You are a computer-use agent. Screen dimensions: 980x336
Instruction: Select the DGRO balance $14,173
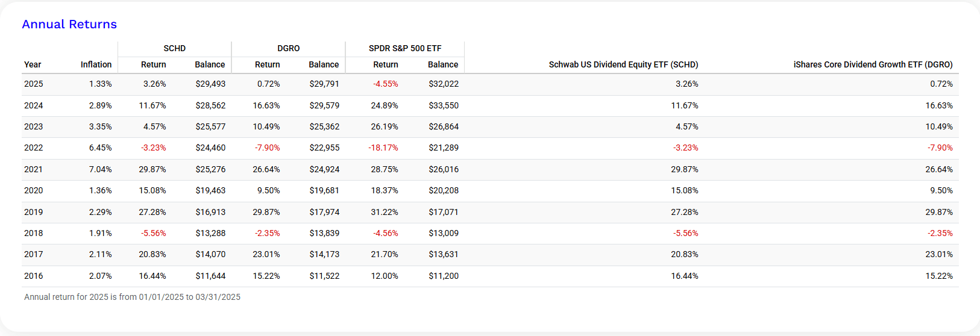click(x=324, y=254)
